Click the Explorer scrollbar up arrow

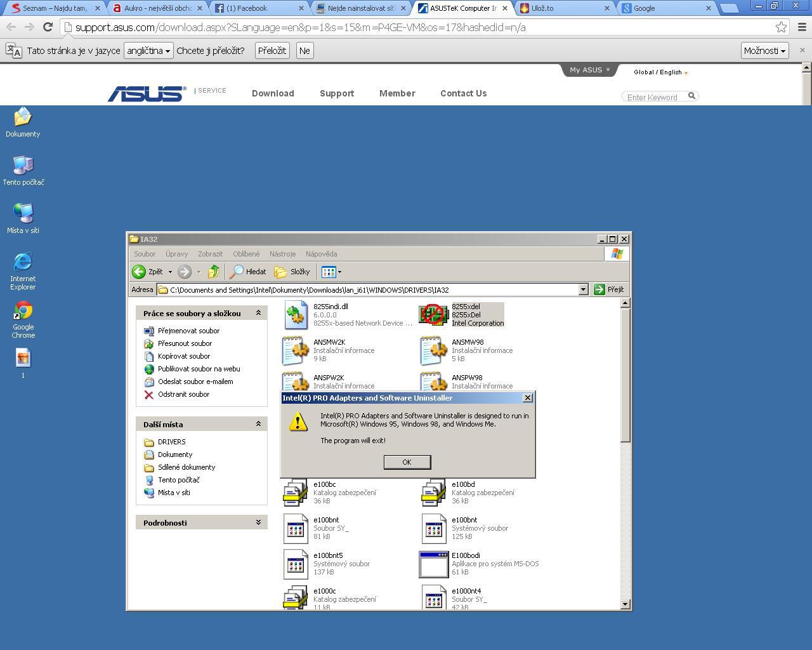tap(625, 303)
